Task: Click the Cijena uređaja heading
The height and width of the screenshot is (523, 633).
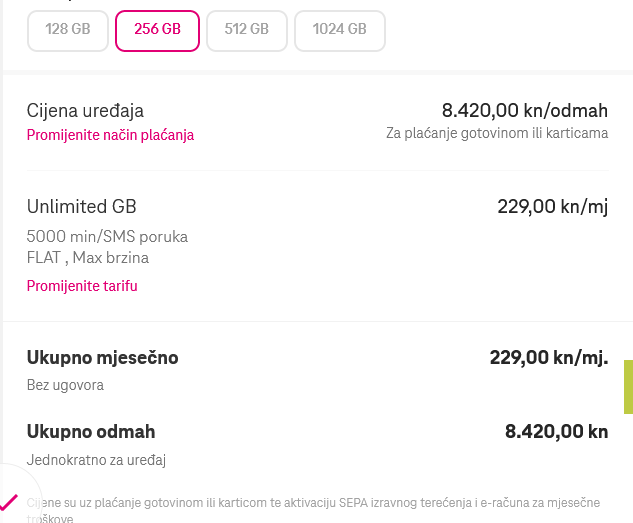Action: click(92, 110)
